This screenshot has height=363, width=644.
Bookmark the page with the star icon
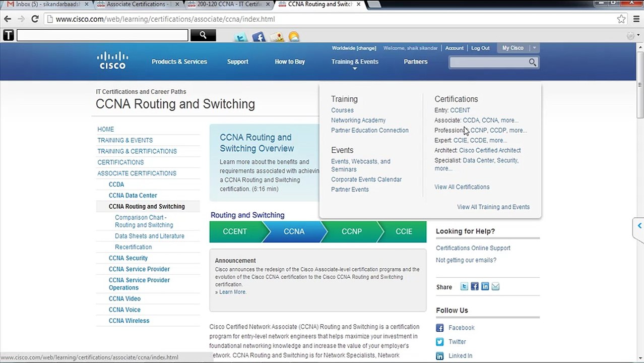[x=621, y=19]
